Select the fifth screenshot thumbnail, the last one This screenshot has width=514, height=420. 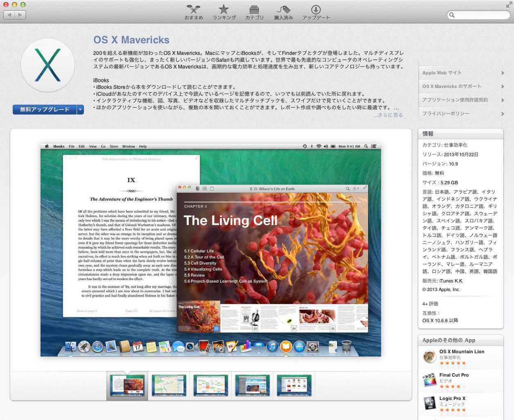294,385
